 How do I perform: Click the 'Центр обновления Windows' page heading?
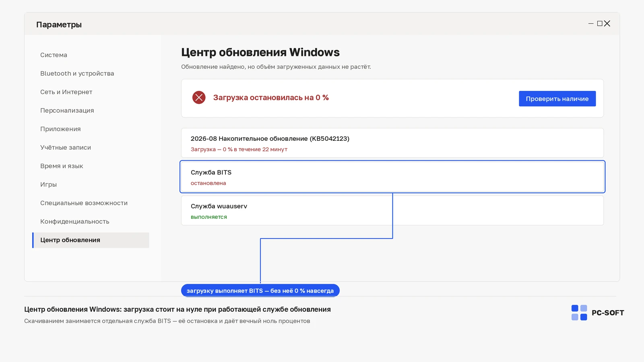coord(260,52)
